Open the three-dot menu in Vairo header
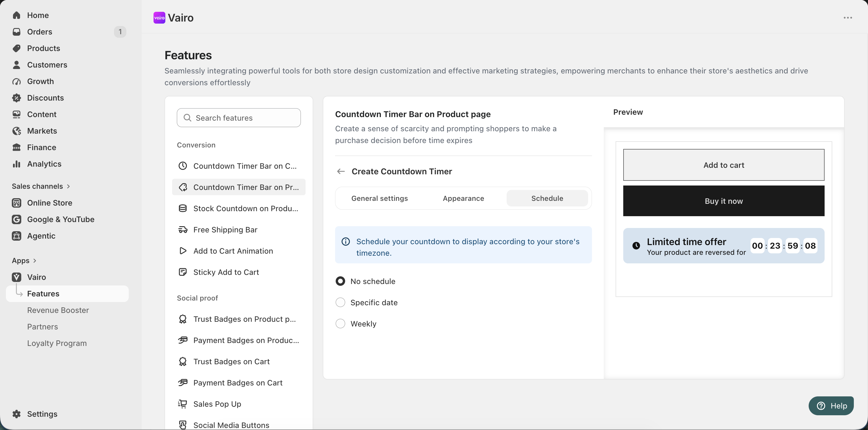Viewport: 868px width, 430px height. [848, 18]
